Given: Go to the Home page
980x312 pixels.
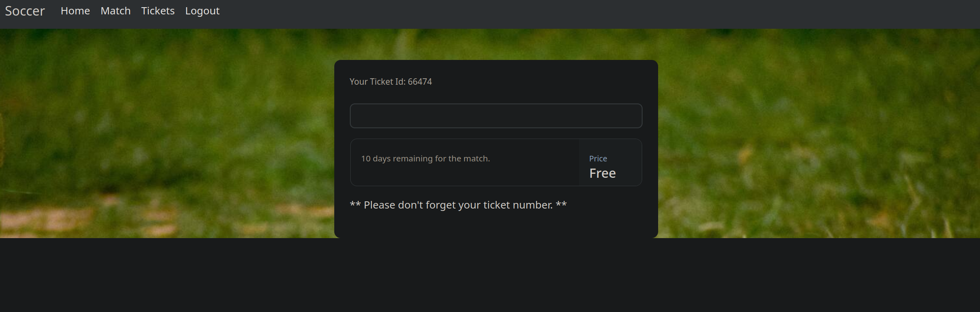Looking at the screenshot, I should pyautogui.click(x=75, y=11).
